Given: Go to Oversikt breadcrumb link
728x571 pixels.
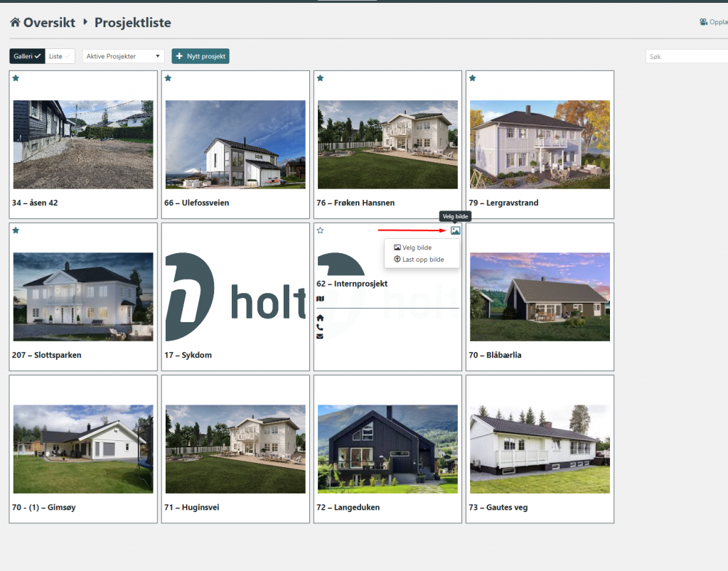Looking at the screenshot, I should (49, 23).
